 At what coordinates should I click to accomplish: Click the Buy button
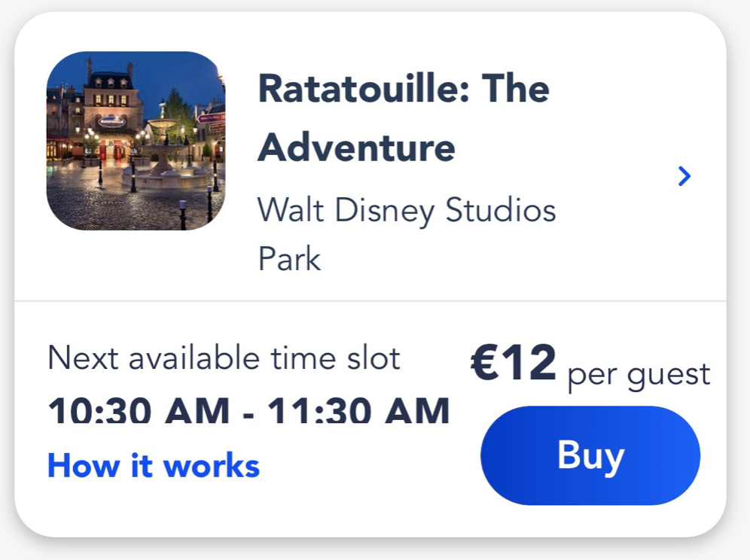(x=590, y=455)
